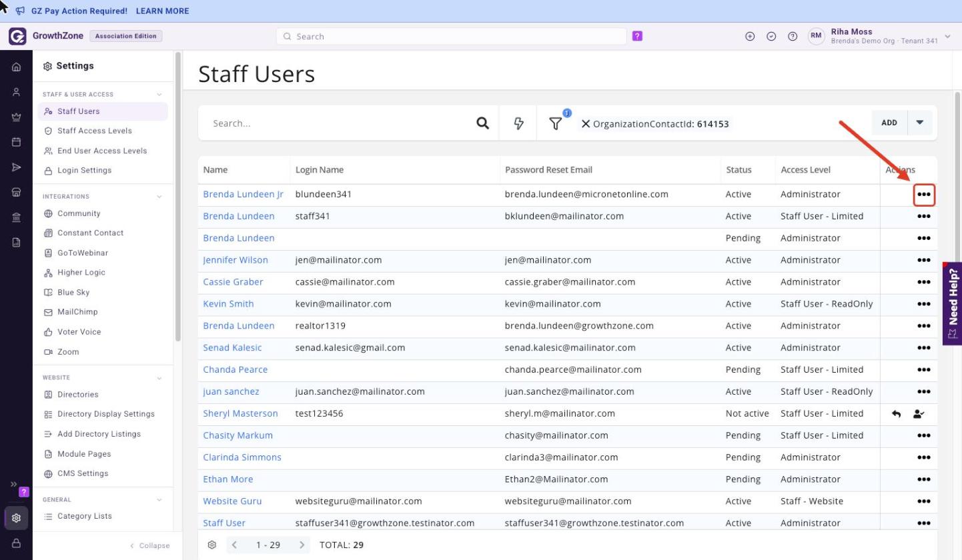Remove the OrganizationContactId filter X
This screenshot has width=962, height=560.
[x=586, y=123]
